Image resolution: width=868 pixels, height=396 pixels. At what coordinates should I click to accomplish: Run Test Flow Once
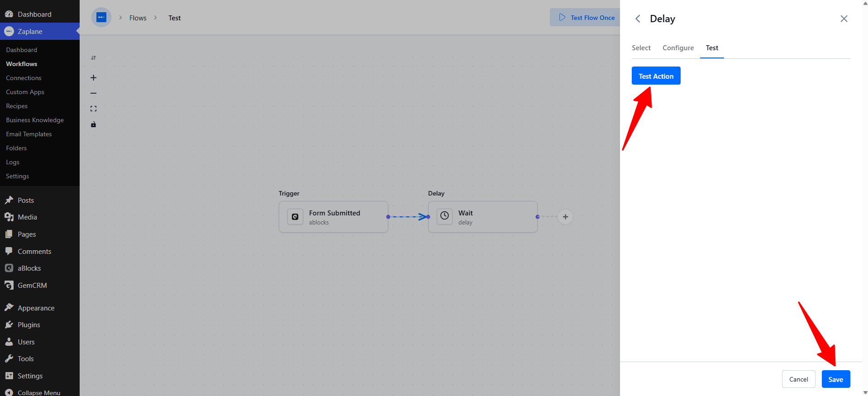586,18
